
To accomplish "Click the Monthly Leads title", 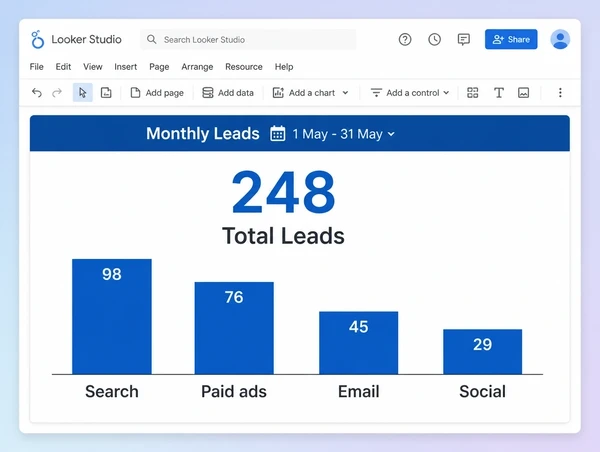I will (x=203, y=134).
